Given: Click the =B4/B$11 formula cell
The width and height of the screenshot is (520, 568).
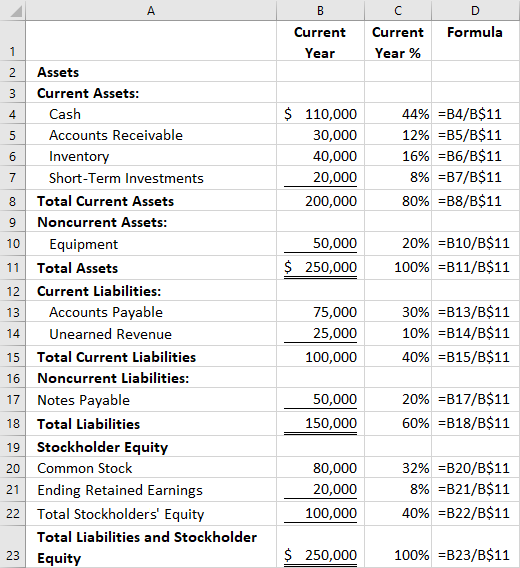Looking at the screenshot, I should 476,114.
